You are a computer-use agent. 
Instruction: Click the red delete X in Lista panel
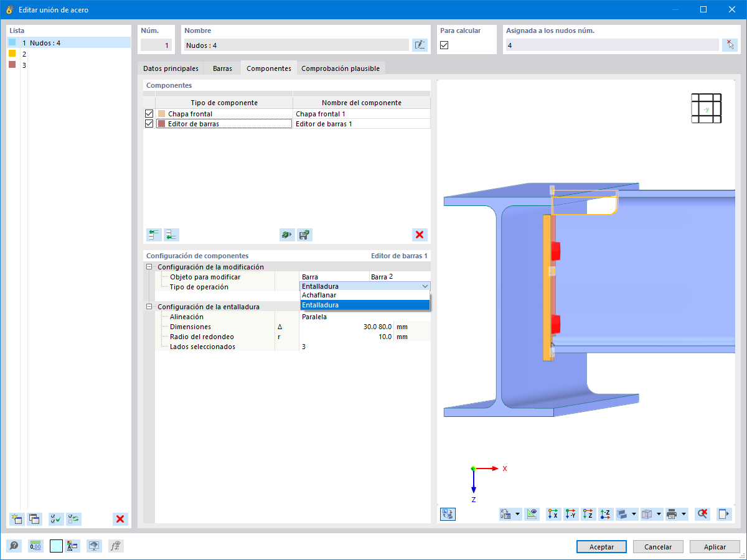pos(121,519)
